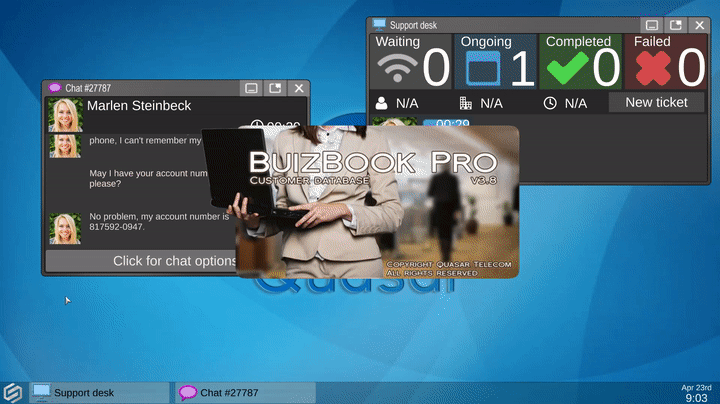Maximize the Chat #27787 window
The width and height of the screenshot is (720, 404).
(275, 88)
